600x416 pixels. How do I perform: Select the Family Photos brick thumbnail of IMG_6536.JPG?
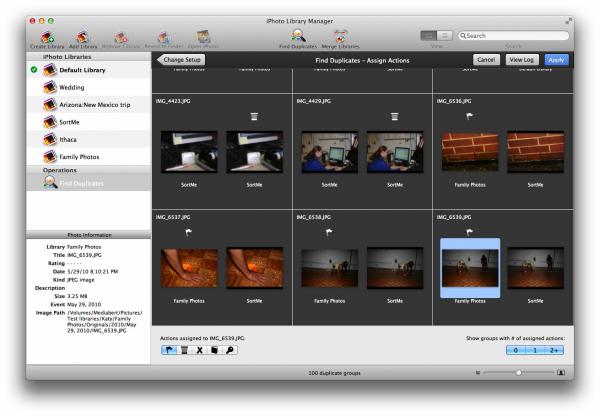[x=470, y=152]
